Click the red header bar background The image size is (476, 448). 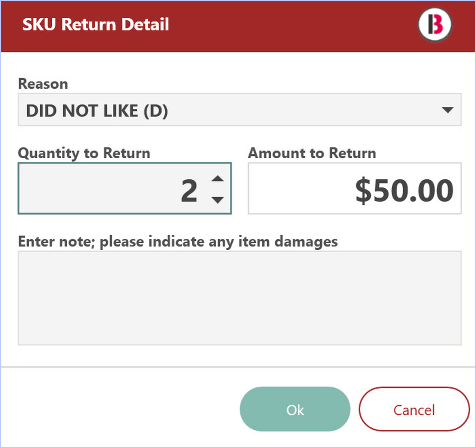tap(292, 26)
